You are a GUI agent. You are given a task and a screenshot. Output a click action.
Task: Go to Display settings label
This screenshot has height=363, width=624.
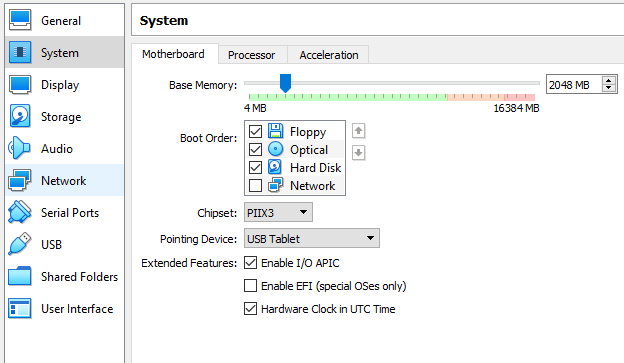pos(60,85)
